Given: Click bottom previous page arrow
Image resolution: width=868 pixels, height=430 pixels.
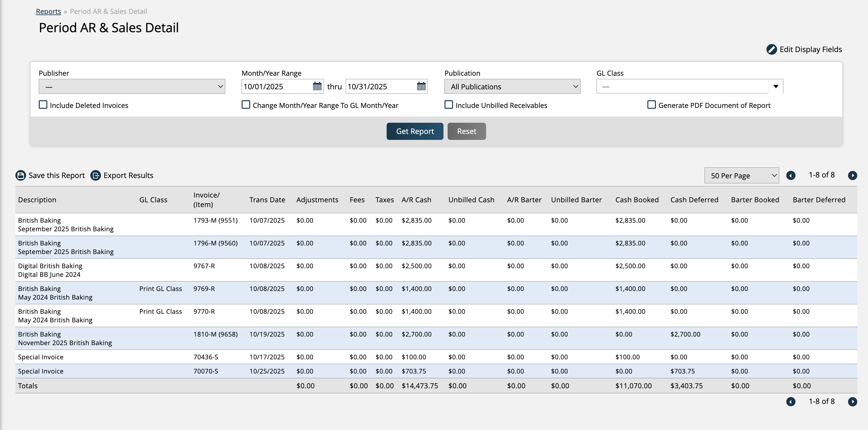Looking at the screenshot, I should 791,401.
